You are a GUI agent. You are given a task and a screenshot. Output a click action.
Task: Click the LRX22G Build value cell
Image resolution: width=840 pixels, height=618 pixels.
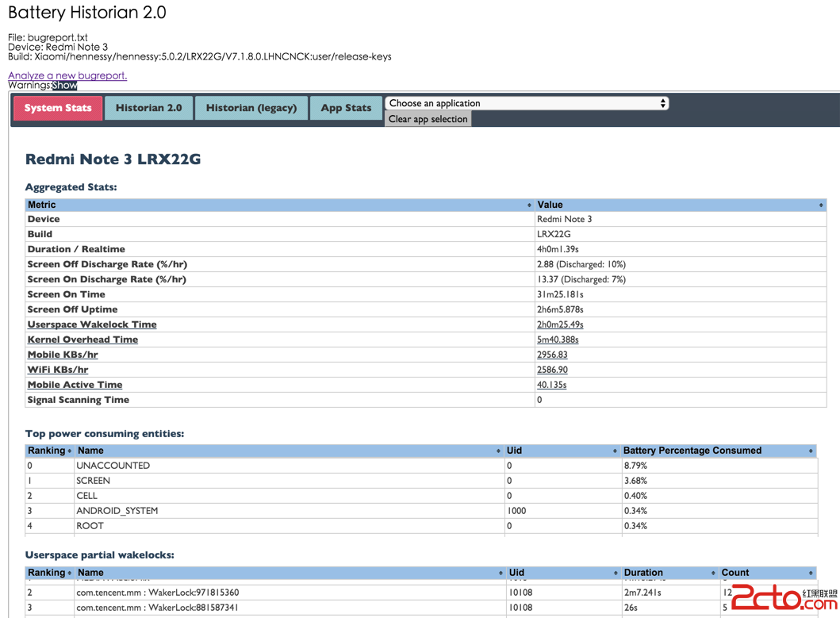(x=554, y=234)
